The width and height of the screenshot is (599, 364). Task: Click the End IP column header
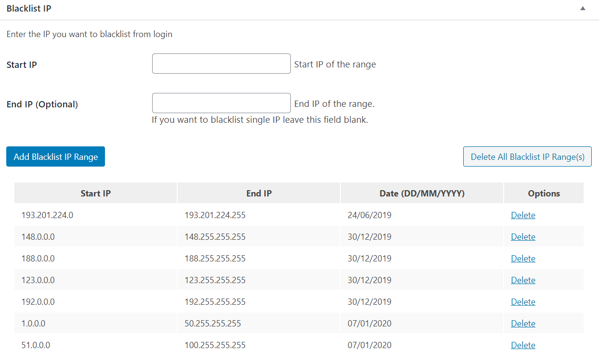[x=259, y=194]
